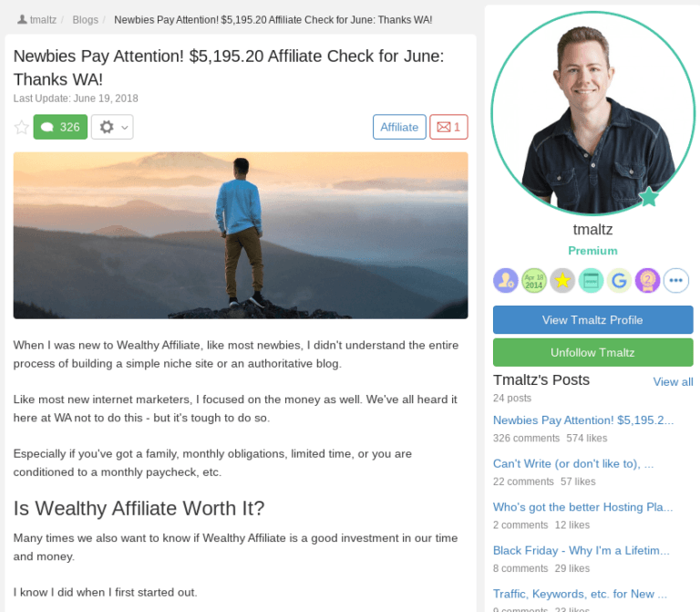The height and width of the screenshot is (612, 700).
Task: Expand the gear settings dropdown
Action: (112, 127)
